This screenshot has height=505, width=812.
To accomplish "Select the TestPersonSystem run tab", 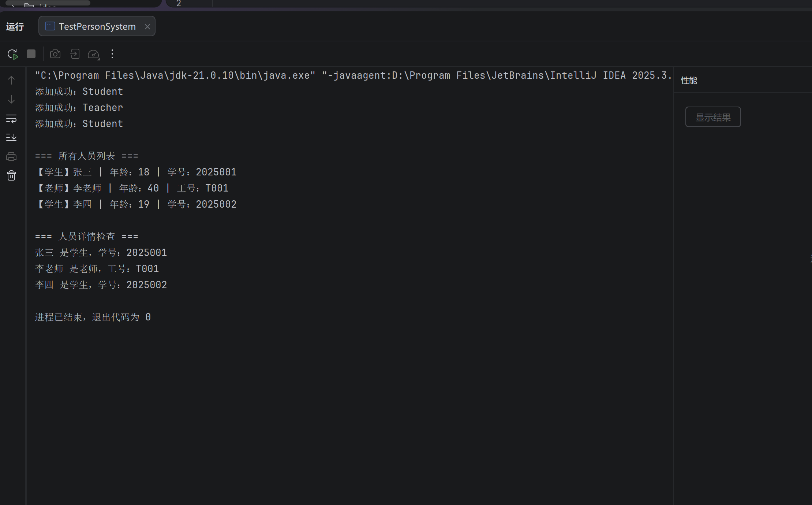I will 97,26.
